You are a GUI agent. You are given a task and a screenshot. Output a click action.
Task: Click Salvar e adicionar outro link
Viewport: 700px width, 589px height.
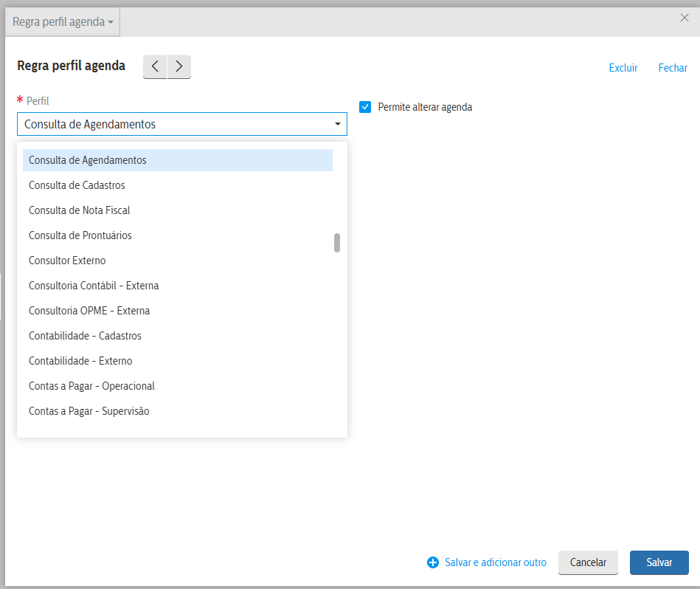pyautogui.click(x=496, y=562)
